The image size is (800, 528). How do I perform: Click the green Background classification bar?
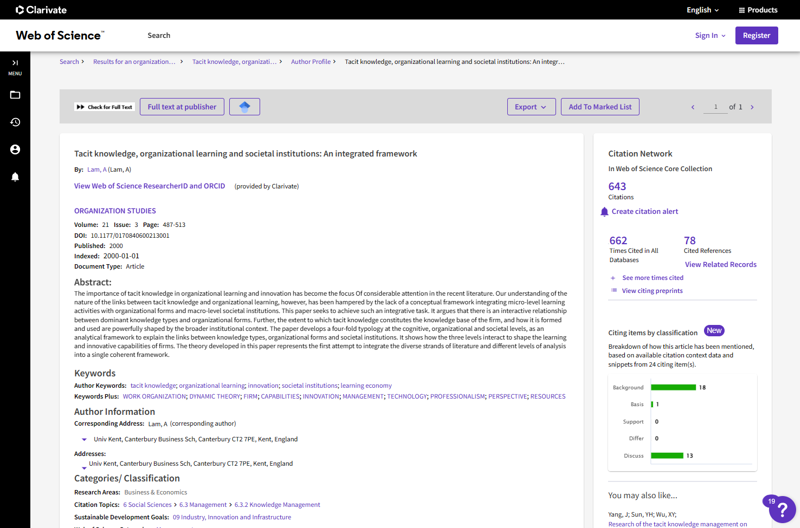tap(673, 388)
